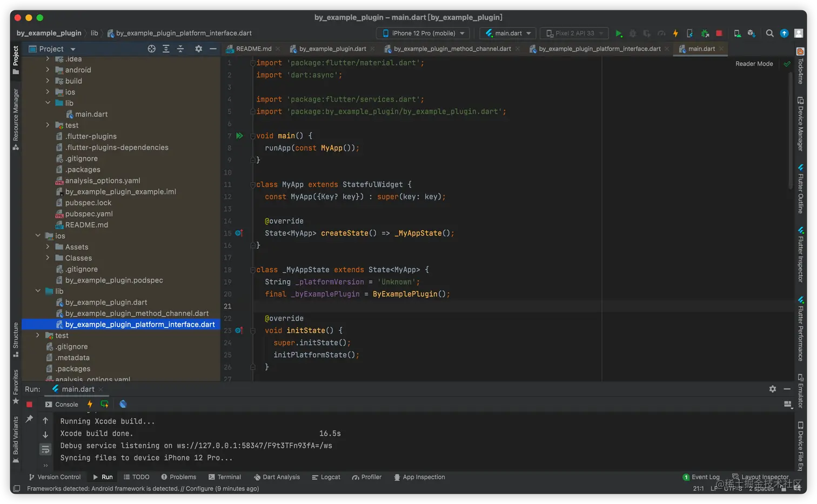
Task: Click the Expand All icon in Project panel header
Action: 166,49
